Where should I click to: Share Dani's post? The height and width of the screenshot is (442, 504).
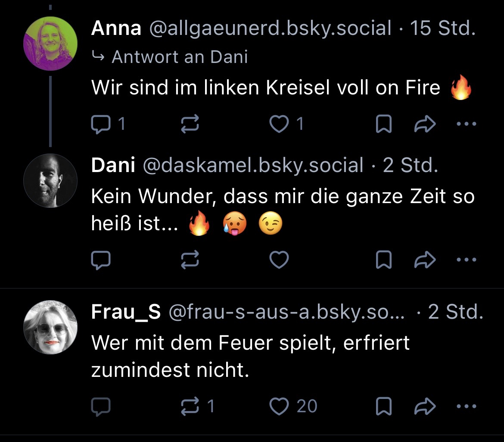click(x=425, y=260)
